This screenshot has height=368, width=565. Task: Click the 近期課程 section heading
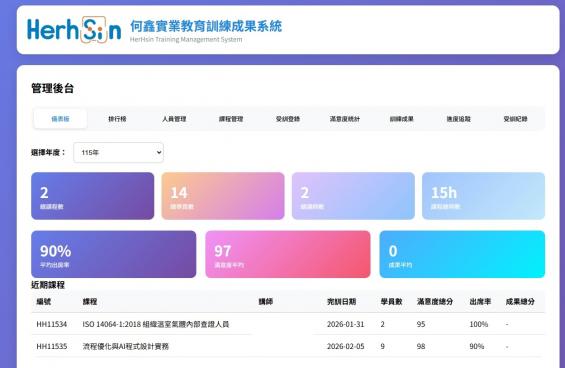[x=48, y=285]
